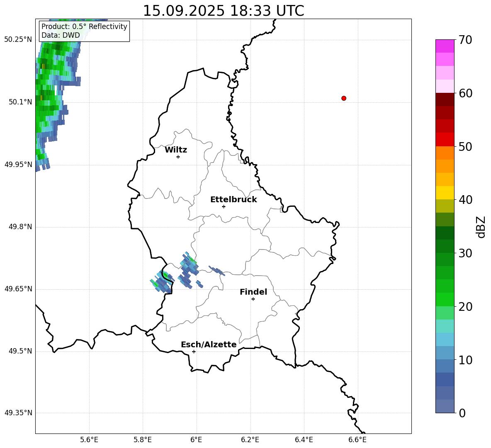Screen dimensions: 491x448
Task: Pick the magenta swatch at top of colorbar
Action: coord(445,46)
